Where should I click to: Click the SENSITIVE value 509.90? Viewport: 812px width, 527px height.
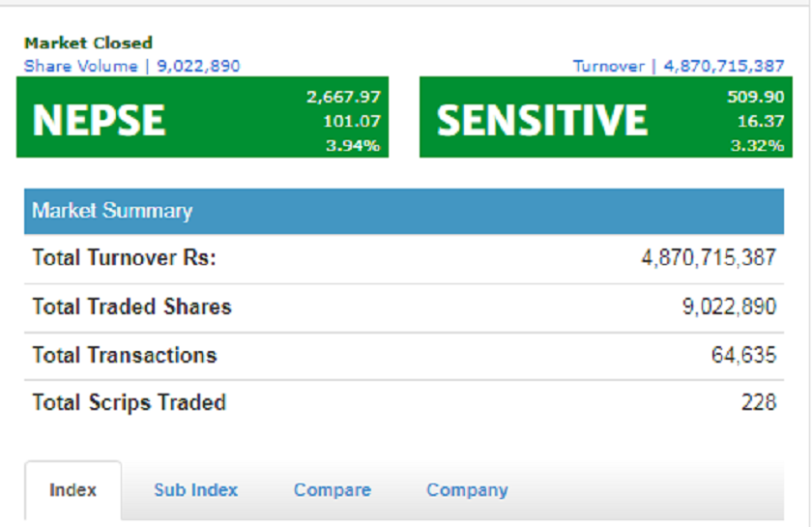tap(755, 97)
